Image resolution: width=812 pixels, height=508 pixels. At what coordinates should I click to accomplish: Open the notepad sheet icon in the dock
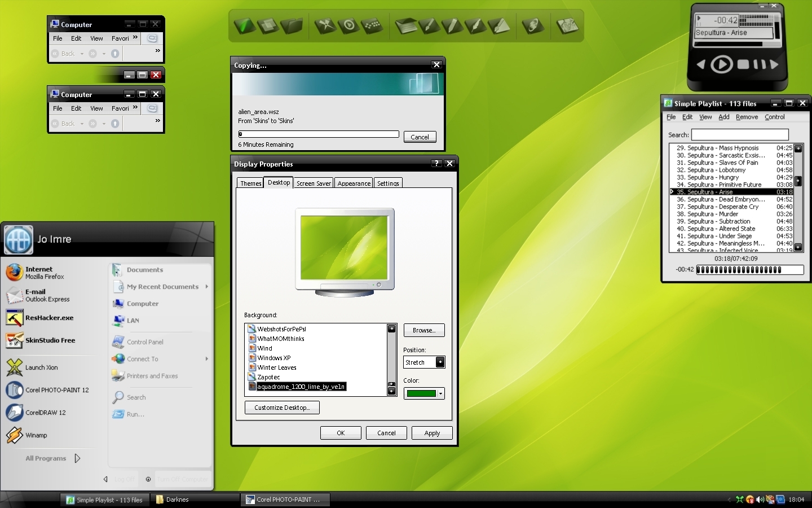(406, 25)
